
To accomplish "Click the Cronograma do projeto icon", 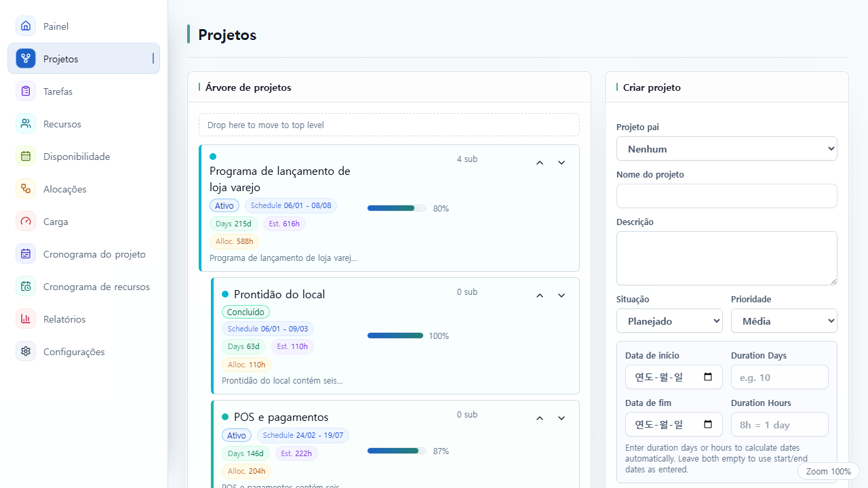I will click(x=26, y=254).
